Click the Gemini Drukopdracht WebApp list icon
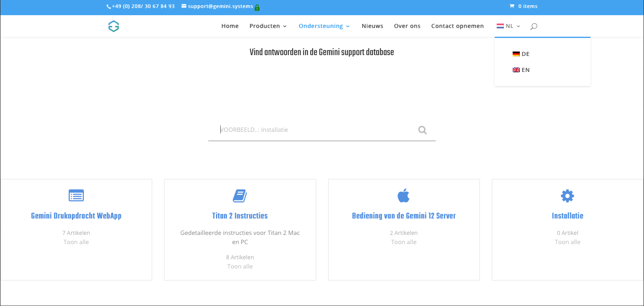 pyautogui.click(x=76, y=196)
